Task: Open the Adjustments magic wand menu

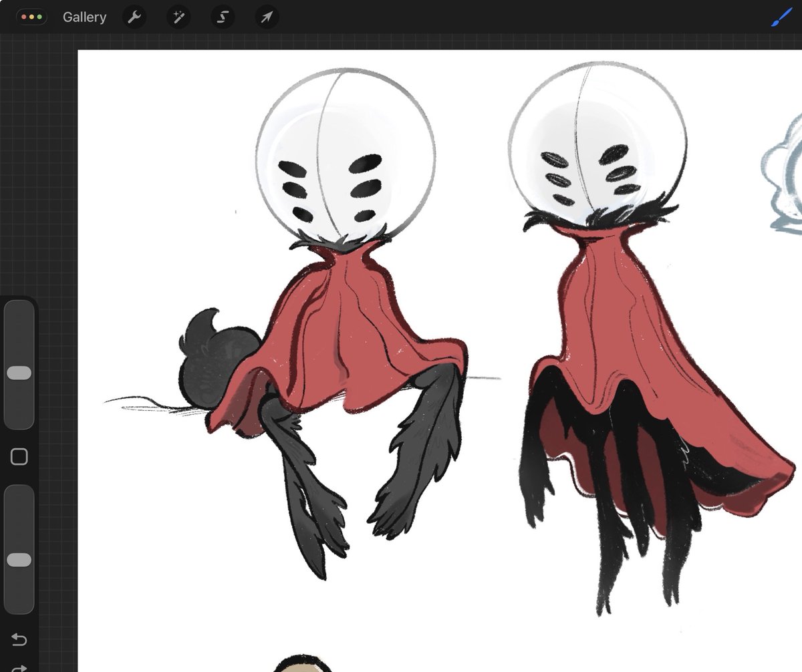Action: click(178, 17)
